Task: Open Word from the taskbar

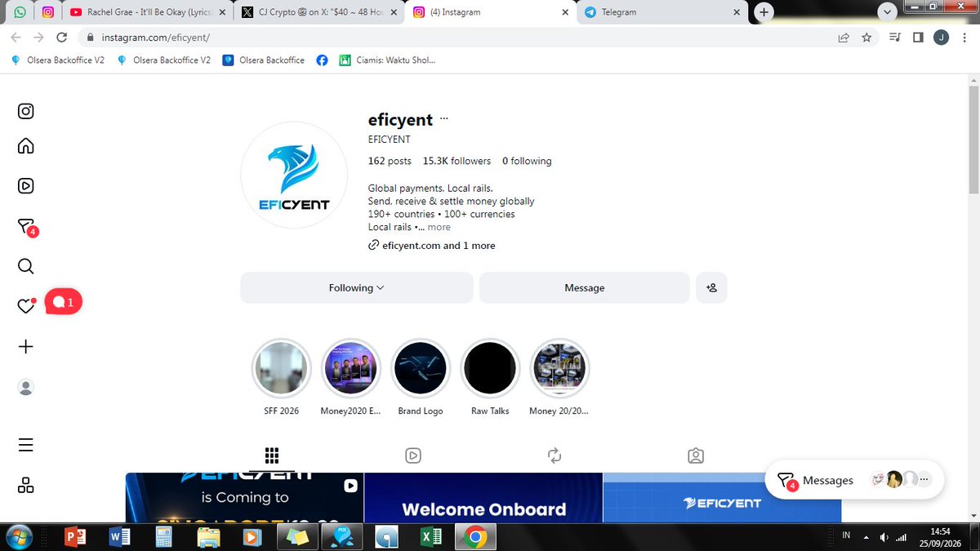Action: [x=120, y=537]
